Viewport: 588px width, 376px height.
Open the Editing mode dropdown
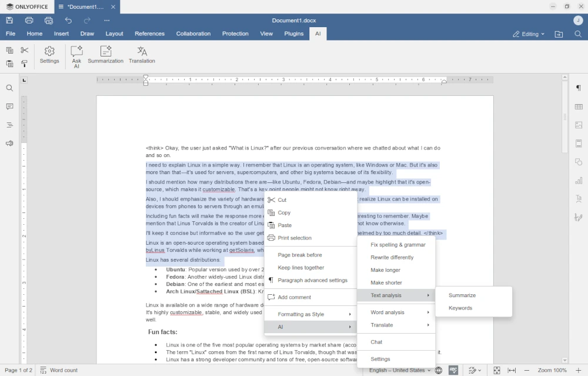(527, 34)
